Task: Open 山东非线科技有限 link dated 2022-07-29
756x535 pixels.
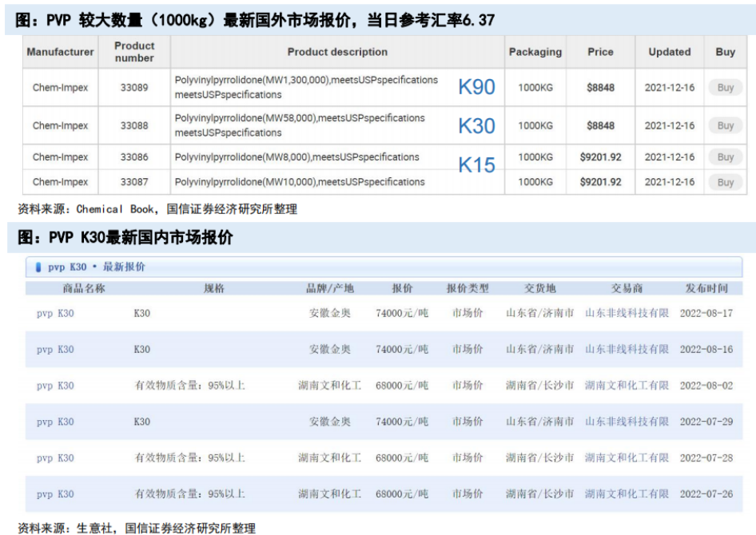Action: click(x=627, y=422)
